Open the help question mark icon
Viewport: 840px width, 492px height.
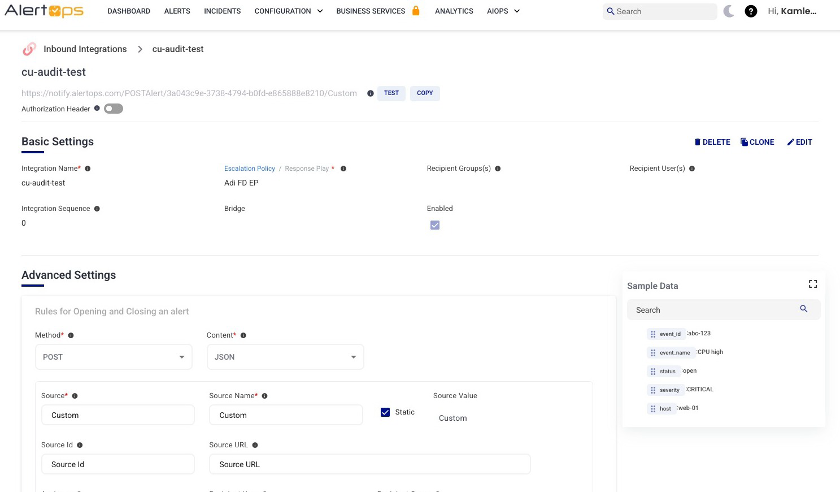click(751, 11)
